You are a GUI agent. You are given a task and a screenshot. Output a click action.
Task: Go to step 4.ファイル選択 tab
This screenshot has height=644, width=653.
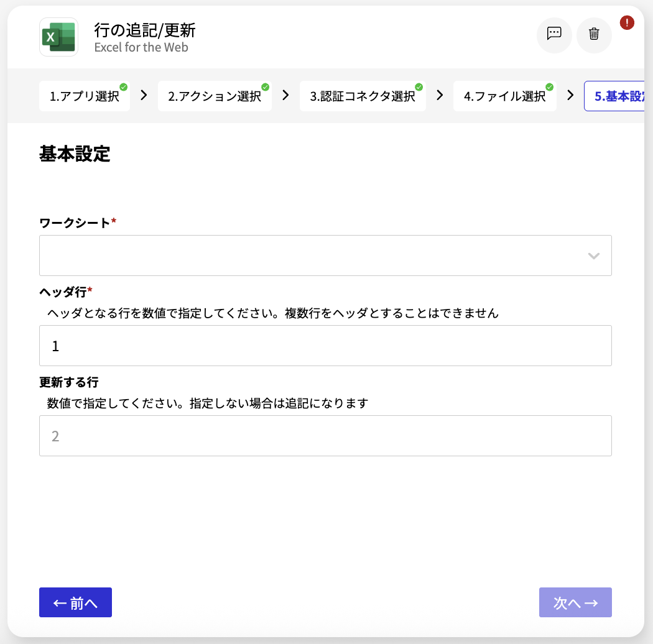(x=505, y=96)
